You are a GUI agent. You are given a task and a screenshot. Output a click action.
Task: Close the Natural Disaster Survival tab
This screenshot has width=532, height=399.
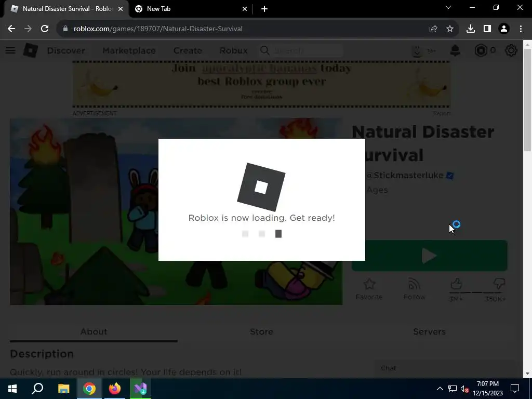click(x=121, y=9)
